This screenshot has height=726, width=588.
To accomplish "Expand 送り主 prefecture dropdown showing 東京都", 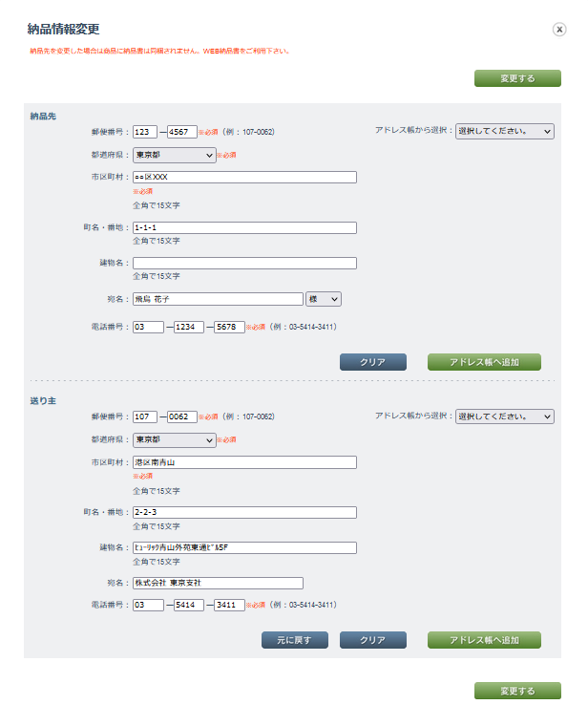I will coord(174,440).
